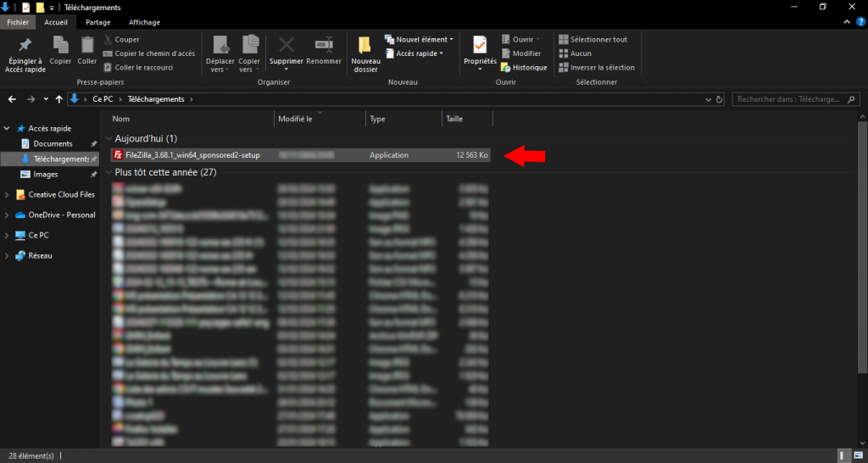Open the Nouvel élément dropdown
Image resolution: width=868 pixels, height=463 pixels.
pyautogui.click(x=419, y=39)
